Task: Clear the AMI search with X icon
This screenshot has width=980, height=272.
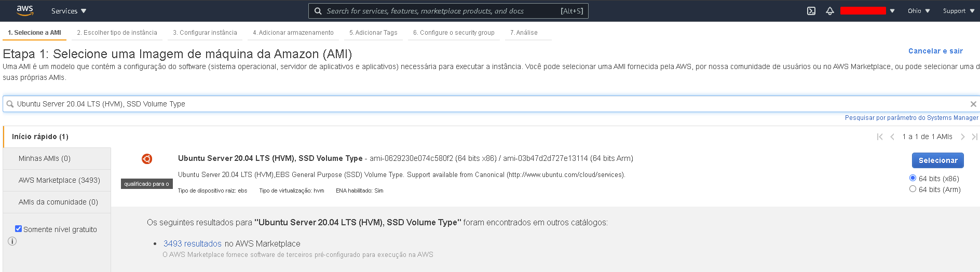Action: coord(973,104)
